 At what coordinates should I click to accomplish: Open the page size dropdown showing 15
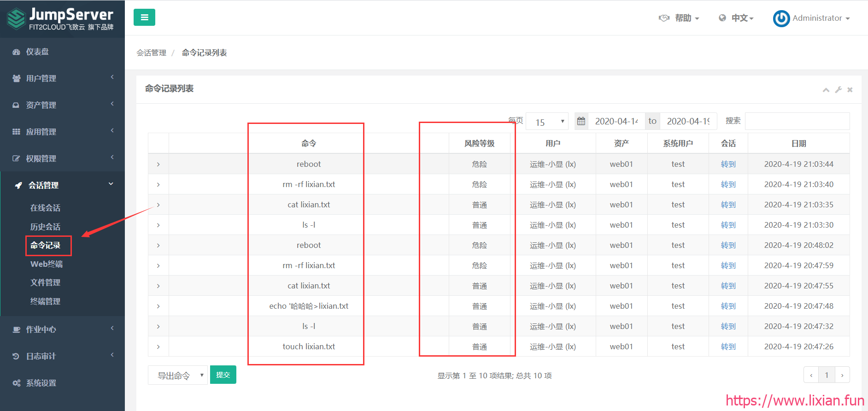coord(547,122)
